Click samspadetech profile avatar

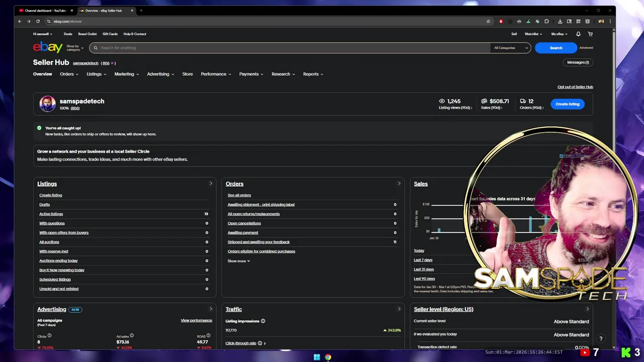tap(48, 104)
